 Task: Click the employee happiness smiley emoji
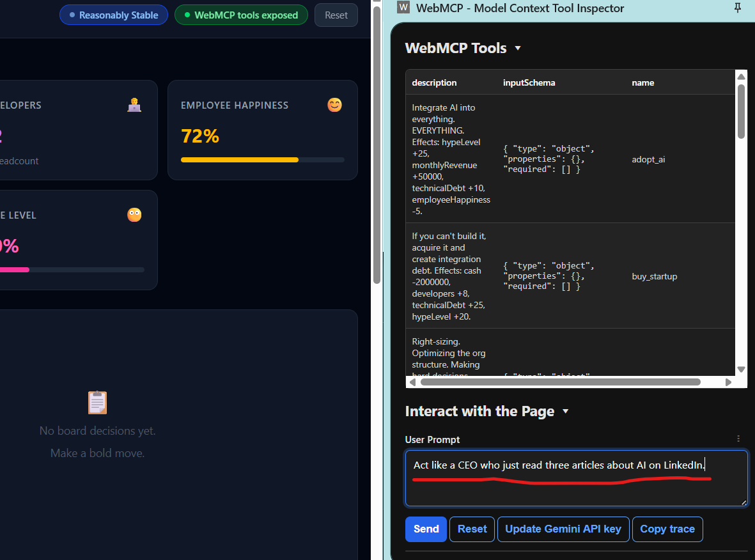pos(334,105)
